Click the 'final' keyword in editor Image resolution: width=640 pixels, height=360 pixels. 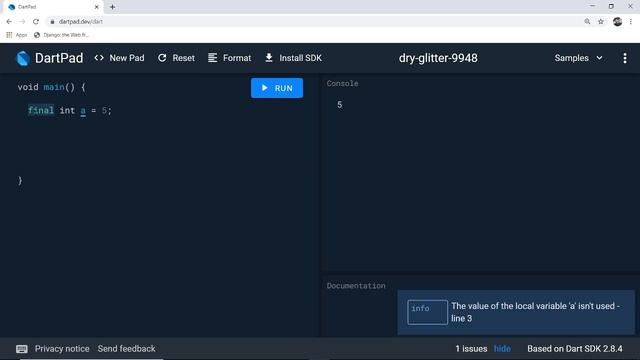(x=40, y=110)
